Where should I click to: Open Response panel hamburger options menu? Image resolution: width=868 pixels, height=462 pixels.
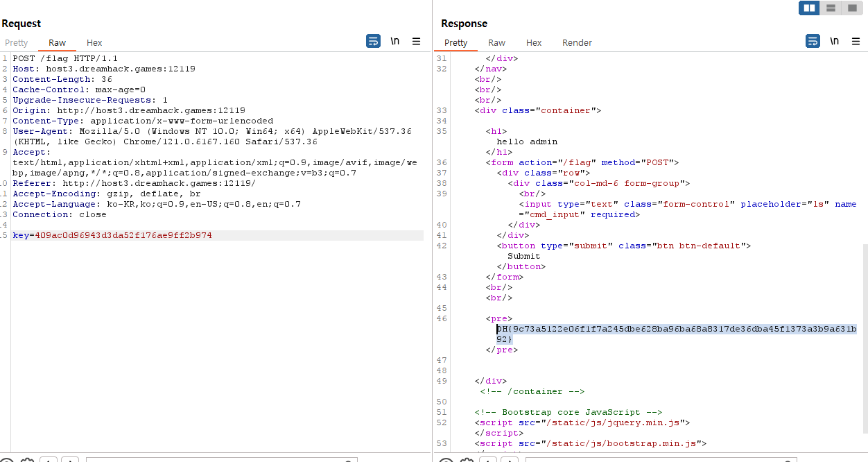856,42
